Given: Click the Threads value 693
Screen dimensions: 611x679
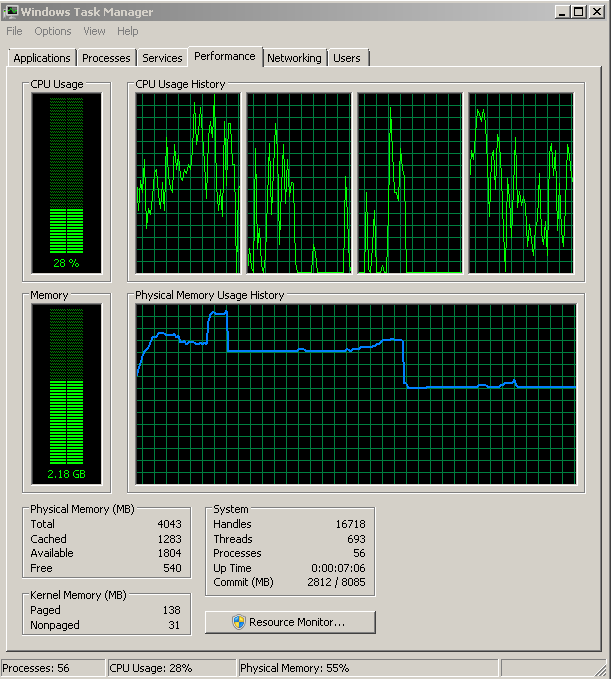Looking at the screenshot, I should 356,539.
